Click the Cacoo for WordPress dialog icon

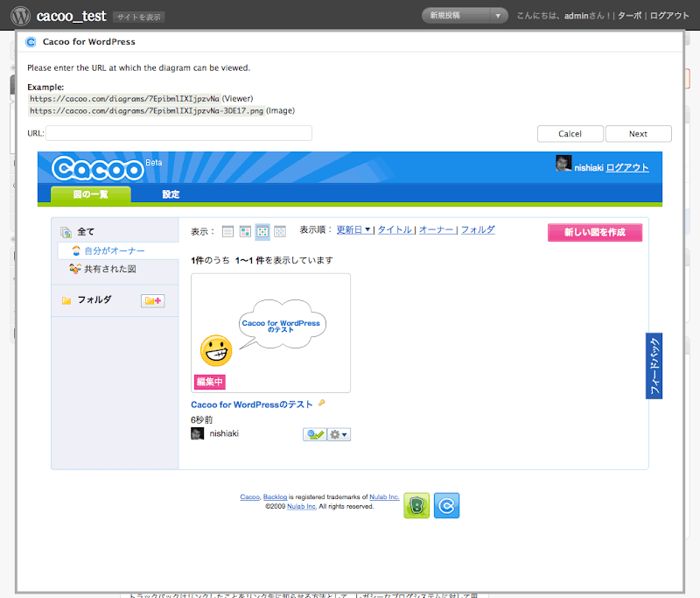(31, 42)
